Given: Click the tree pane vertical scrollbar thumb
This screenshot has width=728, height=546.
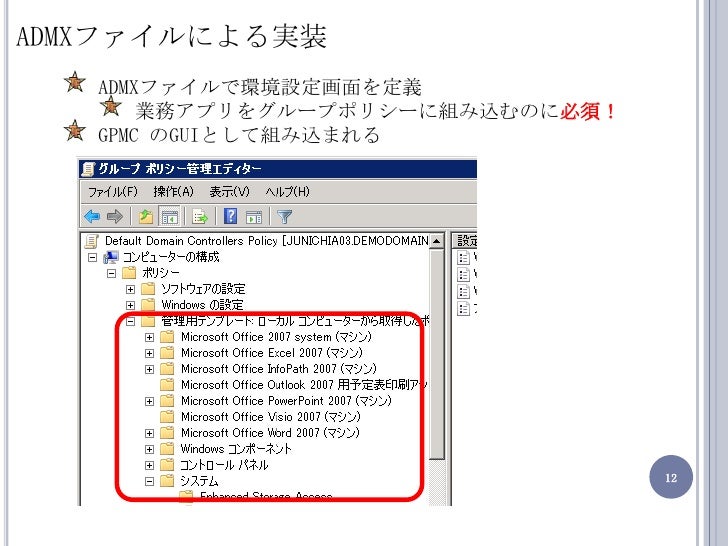Looking at the screenshot, I should 436,355.
